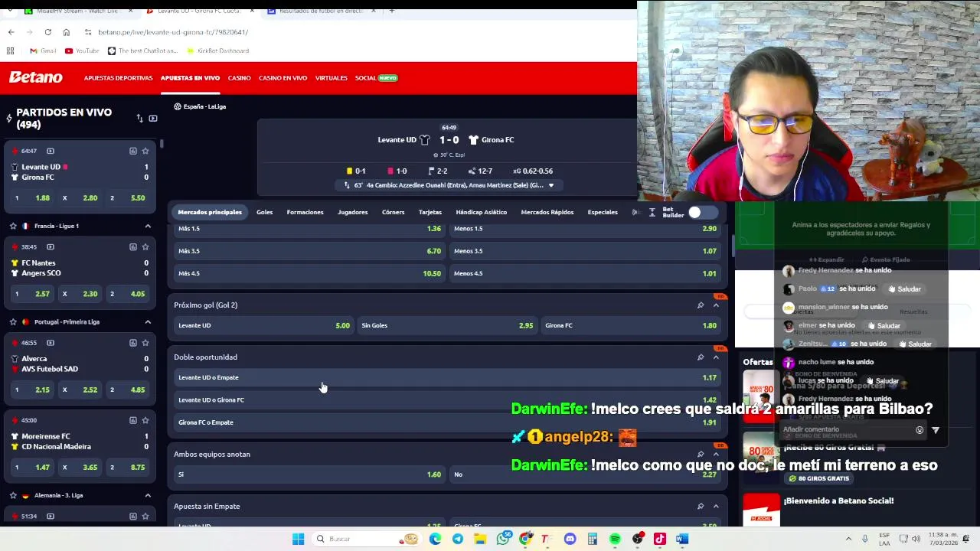Viewport: 980px width, 551px height.
Task: Reload the browser page
Action: (47, 32)
